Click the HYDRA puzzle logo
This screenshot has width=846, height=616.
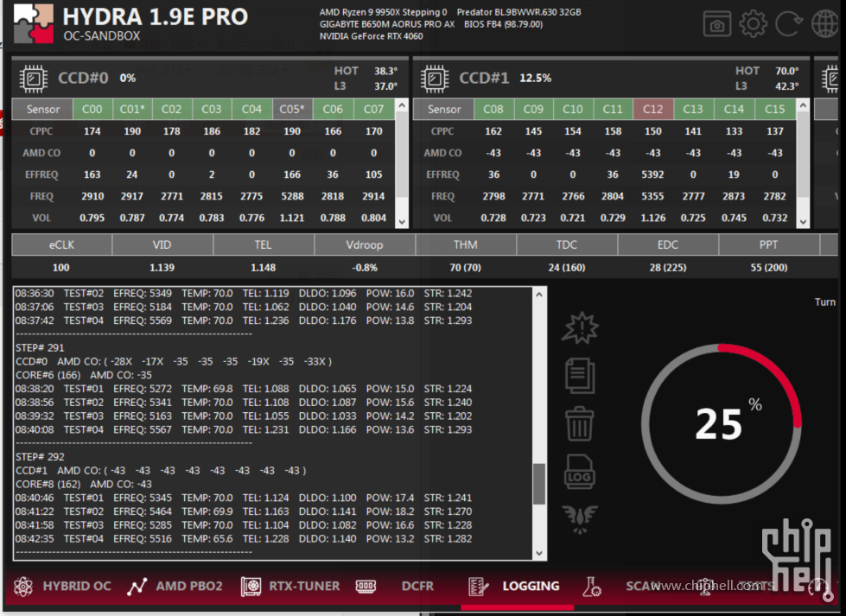point(34,23)
